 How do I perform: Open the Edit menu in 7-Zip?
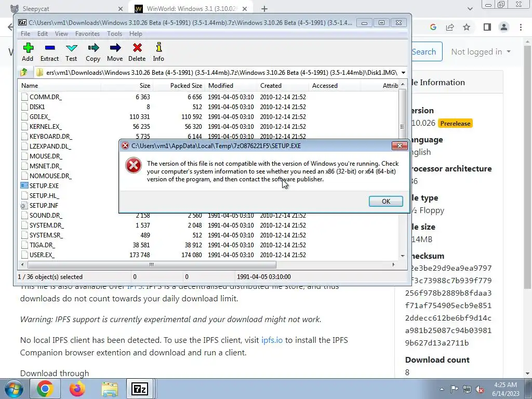pyautogui.click(x=43, y=34)
